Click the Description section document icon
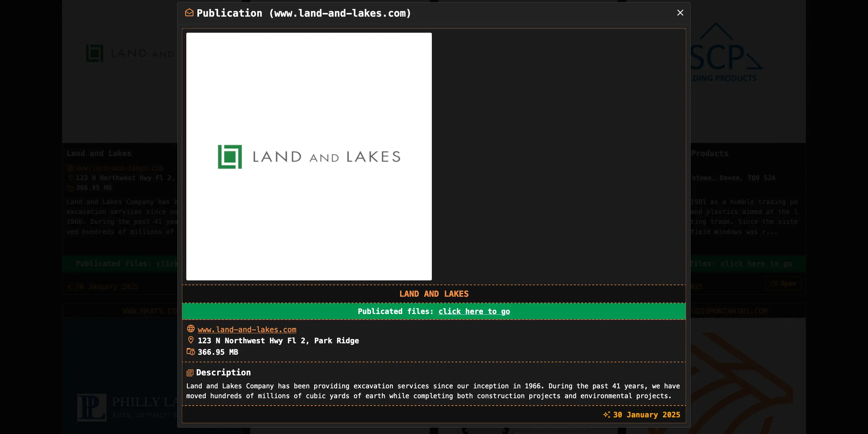The width and height of the screenshot is (868, 434). coord(190,373)
